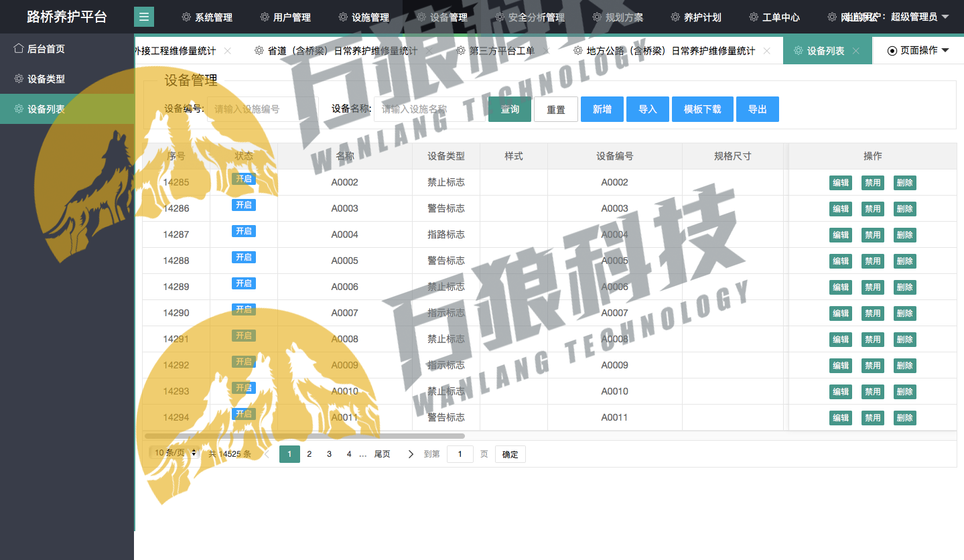
Task: Open 养护计划 in the top navigation
Action: click(696, 17)
